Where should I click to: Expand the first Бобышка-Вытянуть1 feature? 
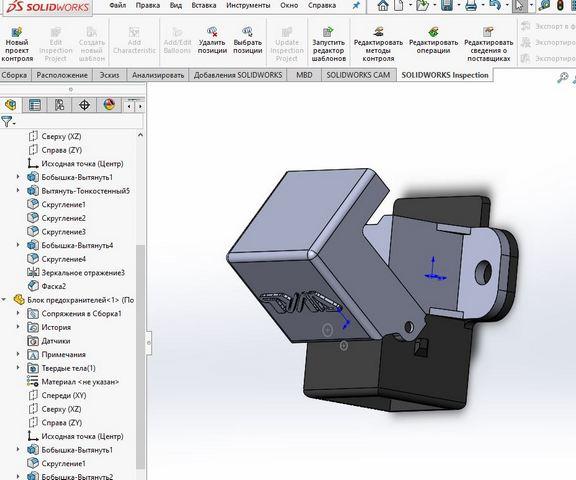tap(18, 177)
